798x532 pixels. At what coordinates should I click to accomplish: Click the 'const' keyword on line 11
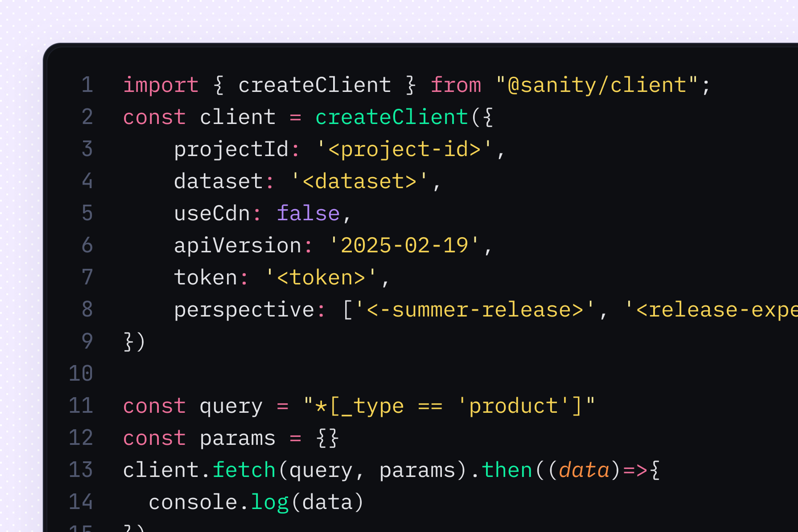click(154, 406)
